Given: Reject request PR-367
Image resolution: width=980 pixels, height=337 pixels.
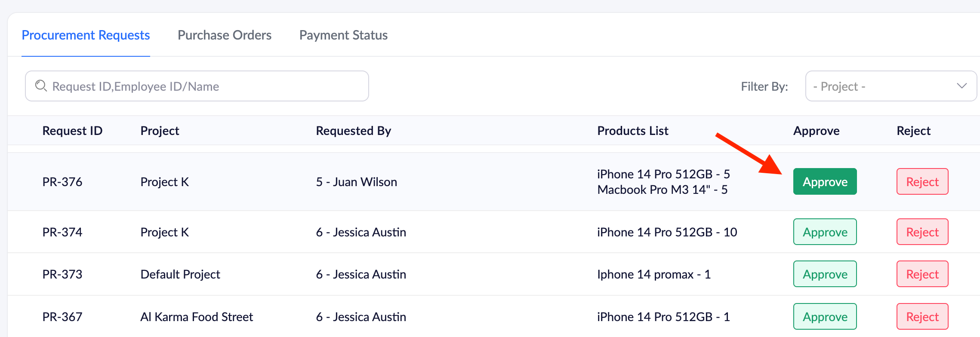Looking at the screenshot, I should (922, 317).
